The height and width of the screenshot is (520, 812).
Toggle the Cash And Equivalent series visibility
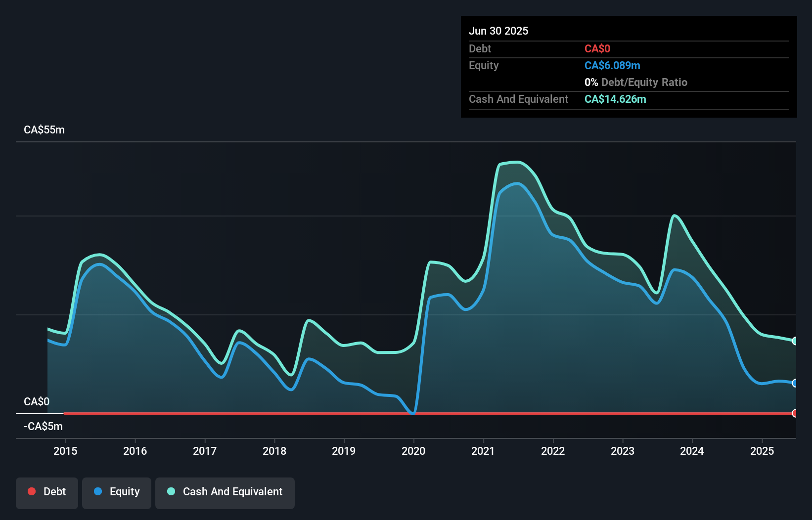[225, 492]
